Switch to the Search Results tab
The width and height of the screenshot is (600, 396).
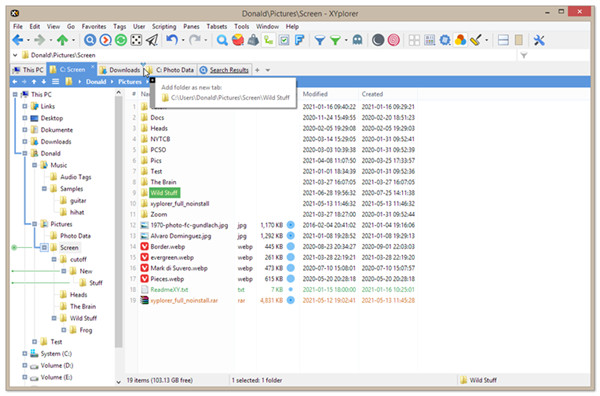click(x=225, y=70)
